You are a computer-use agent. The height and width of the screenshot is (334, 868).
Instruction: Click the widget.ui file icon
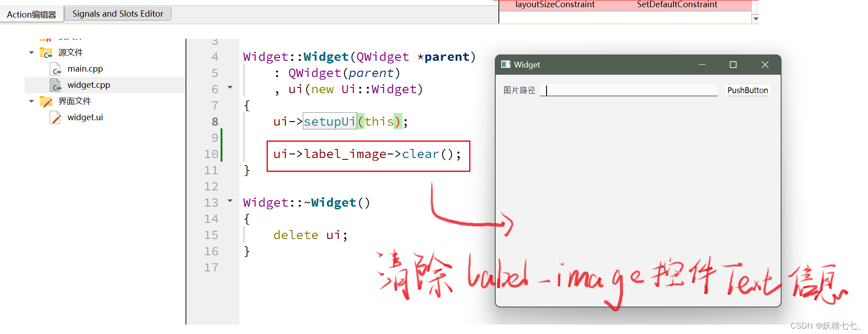click(55, 117)
